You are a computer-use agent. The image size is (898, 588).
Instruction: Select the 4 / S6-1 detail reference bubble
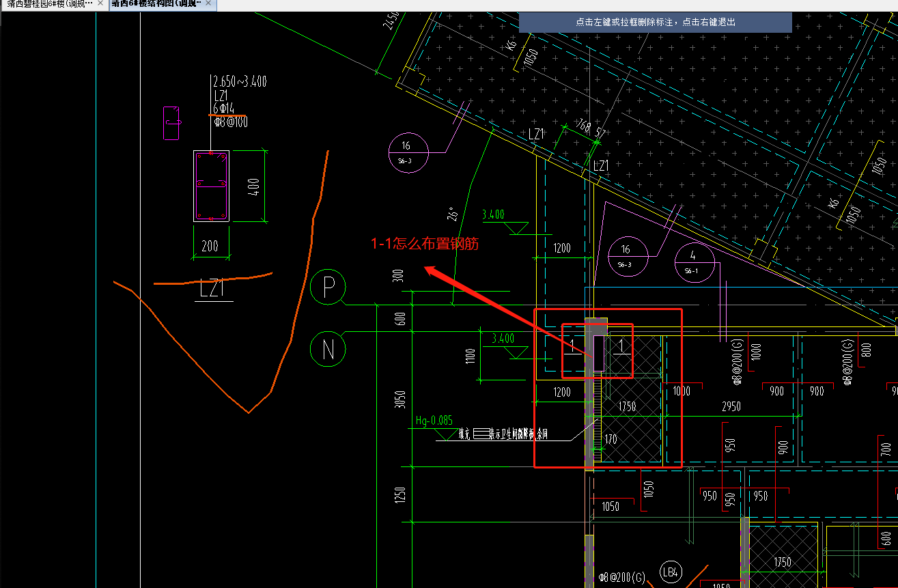694,263
